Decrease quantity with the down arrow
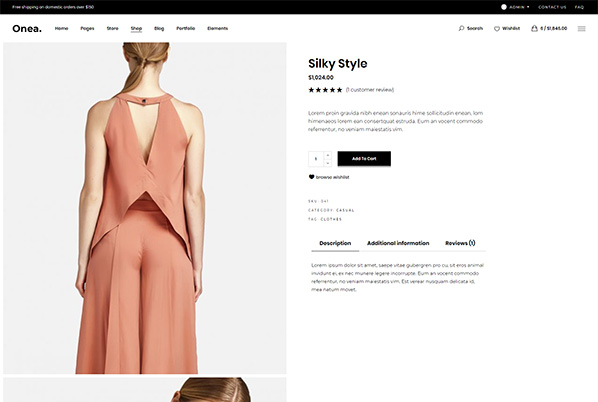This screenshot has height=402, width=598. click(x=328, y=163)
